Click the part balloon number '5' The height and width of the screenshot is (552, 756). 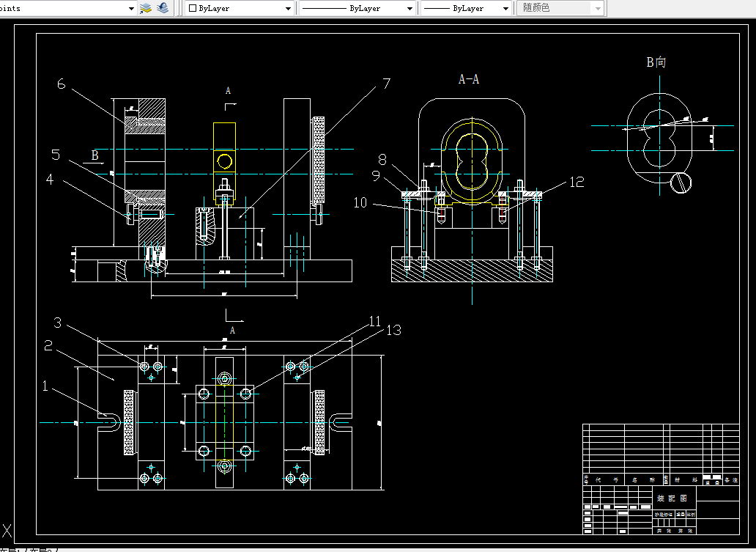point(56,155)
